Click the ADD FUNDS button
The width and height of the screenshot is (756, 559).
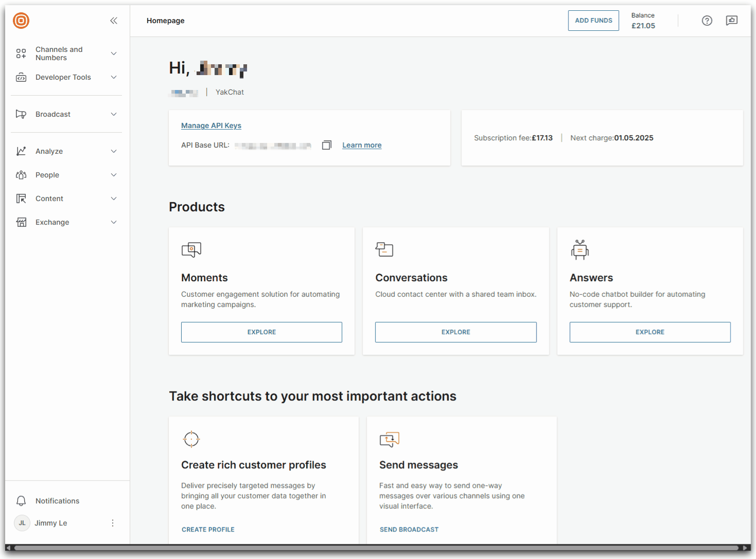pyautogui.click(x=593, y=21)
